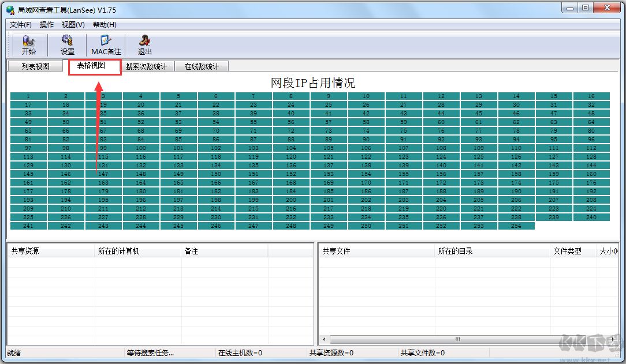
Task: Click the 退出 (Exit) toolbar icon
Action: [144, 45]
